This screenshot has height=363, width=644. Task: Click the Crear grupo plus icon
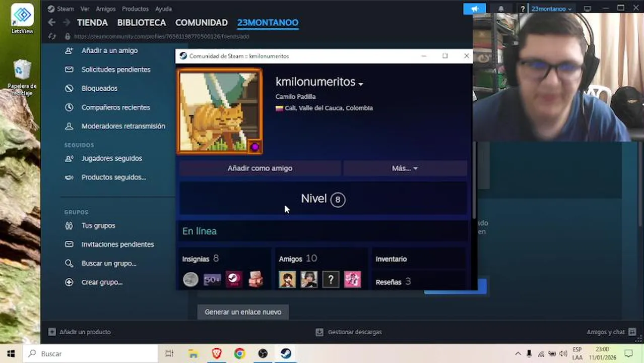pyautogui.click(x=69, y=282)
